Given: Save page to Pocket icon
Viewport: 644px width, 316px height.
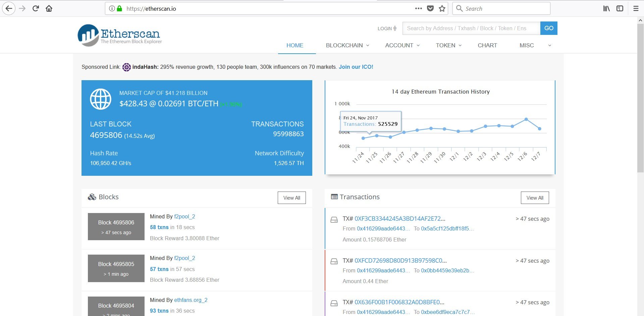Looking at the screenshot, I should pos(430,8).
